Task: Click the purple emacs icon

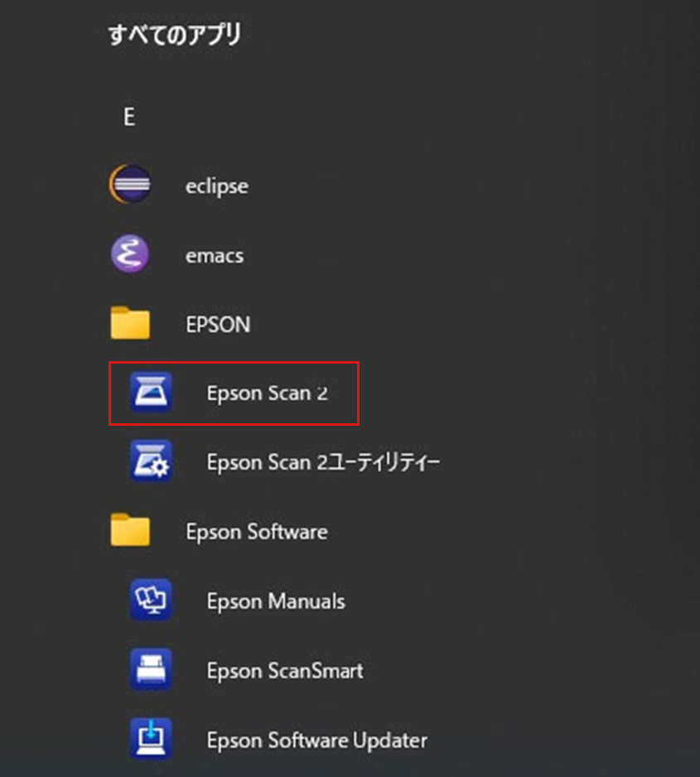Action: pos(130,253)
